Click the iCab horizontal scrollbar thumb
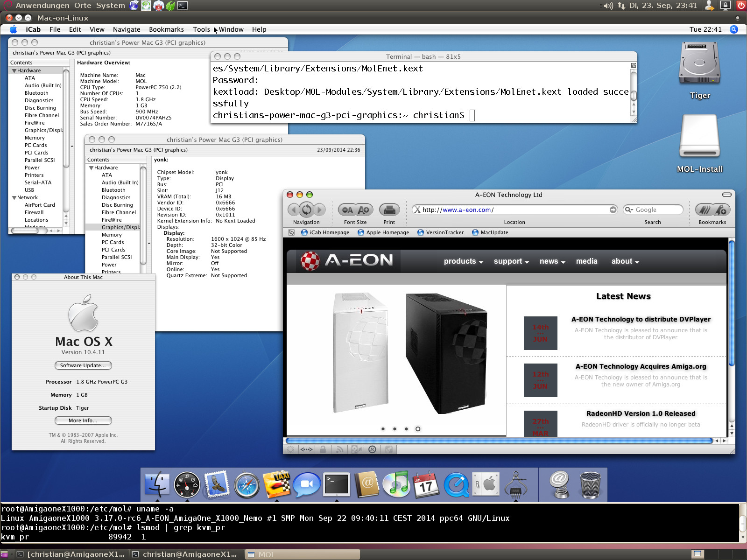 click(499, 441)
